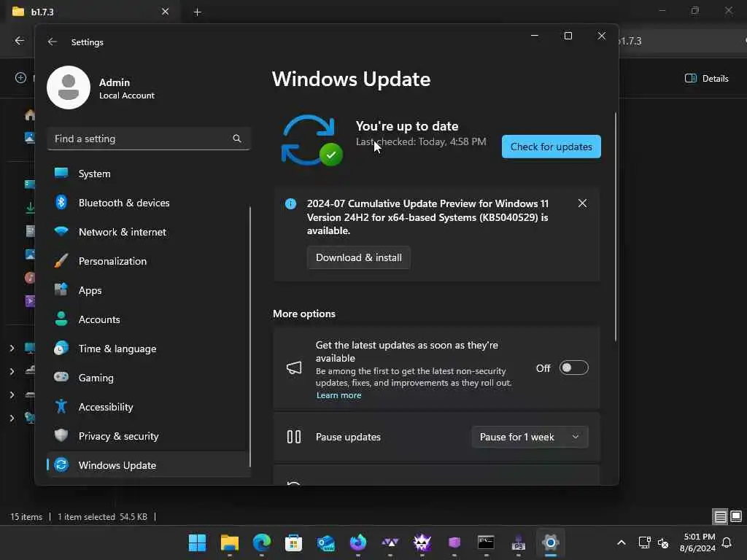
Task: Select Windows Update in sidebar
Action: pyautogui.click(x=149, y=464)
